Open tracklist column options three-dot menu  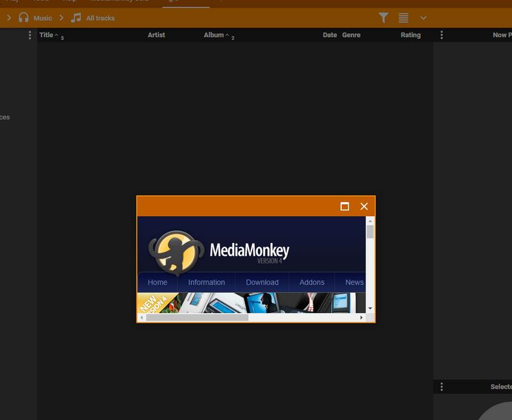29,35
